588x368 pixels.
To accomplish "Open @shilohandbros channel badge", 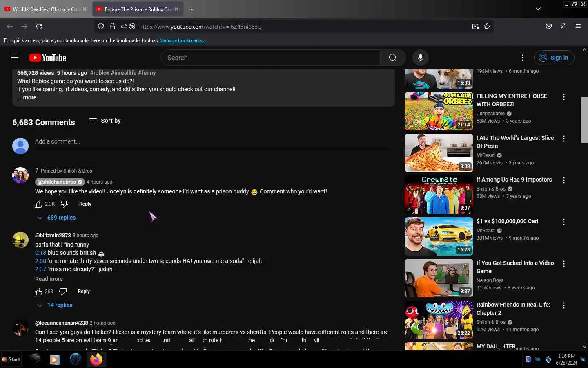I will tap(60, 182).
